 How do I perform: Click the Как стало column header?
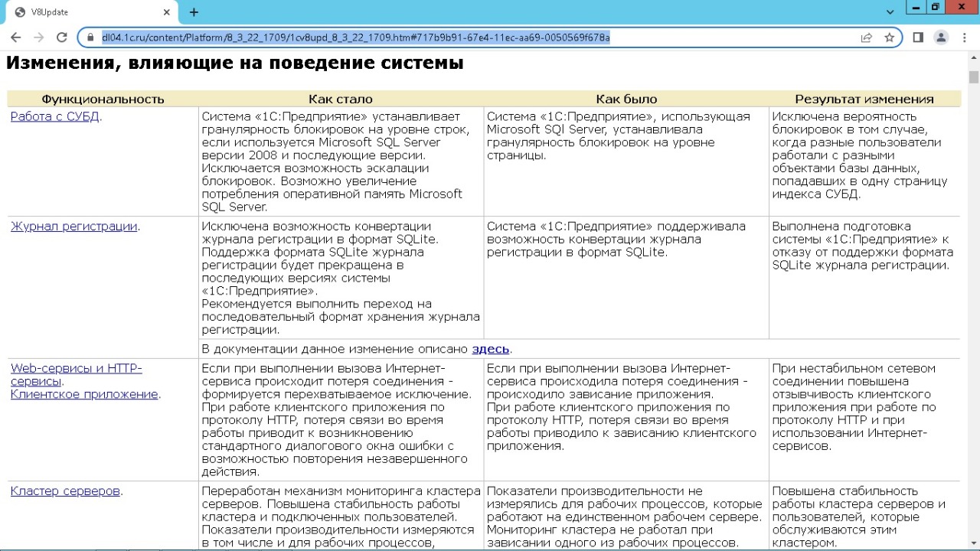(x=341, y=99)
